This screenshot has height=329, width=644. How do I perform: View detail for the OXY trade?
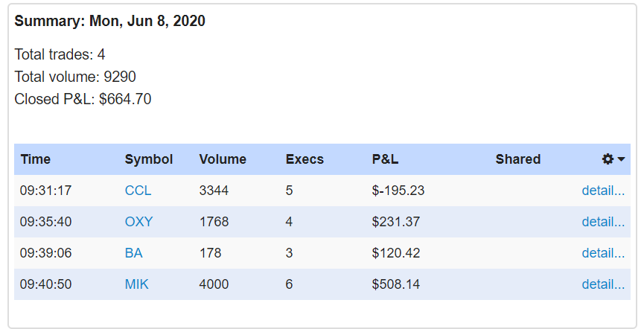pos(603,222)
